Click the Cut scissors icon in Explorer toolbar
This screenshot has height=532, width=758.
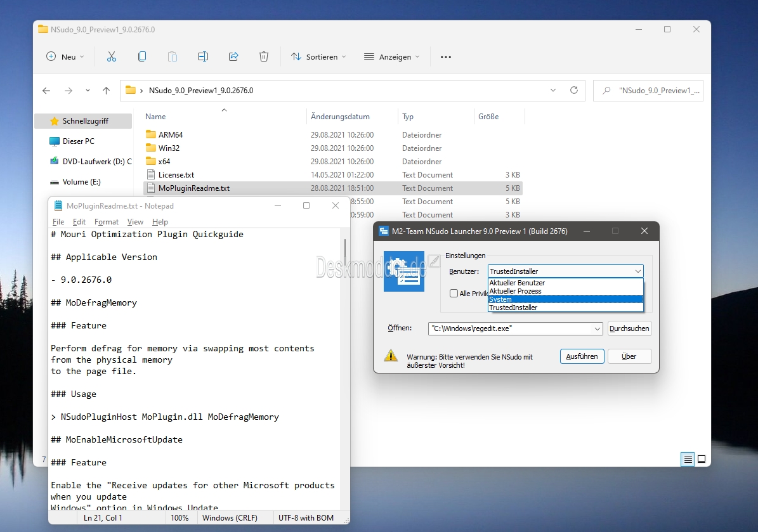click(x=112, y=56)
